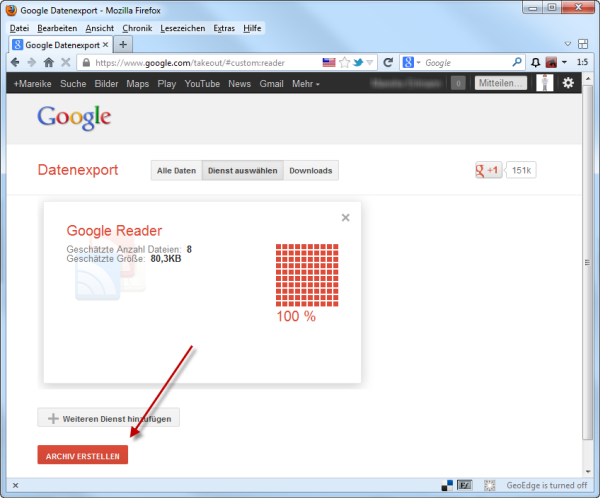This screenshot has width=600, height=498.
Task: Click the page vertical scrollbar thumb
Action: pyautogui.click(x=587, y=263)
